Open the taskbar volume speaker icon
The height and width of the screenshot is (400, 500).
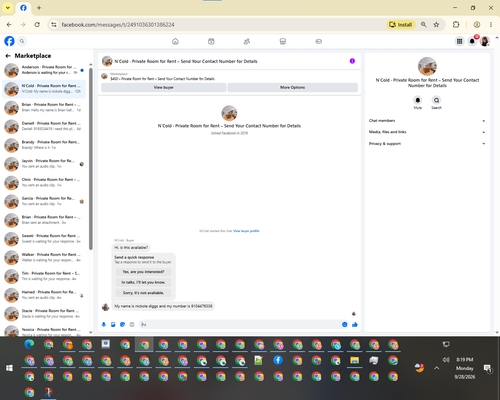coord(446,360)
